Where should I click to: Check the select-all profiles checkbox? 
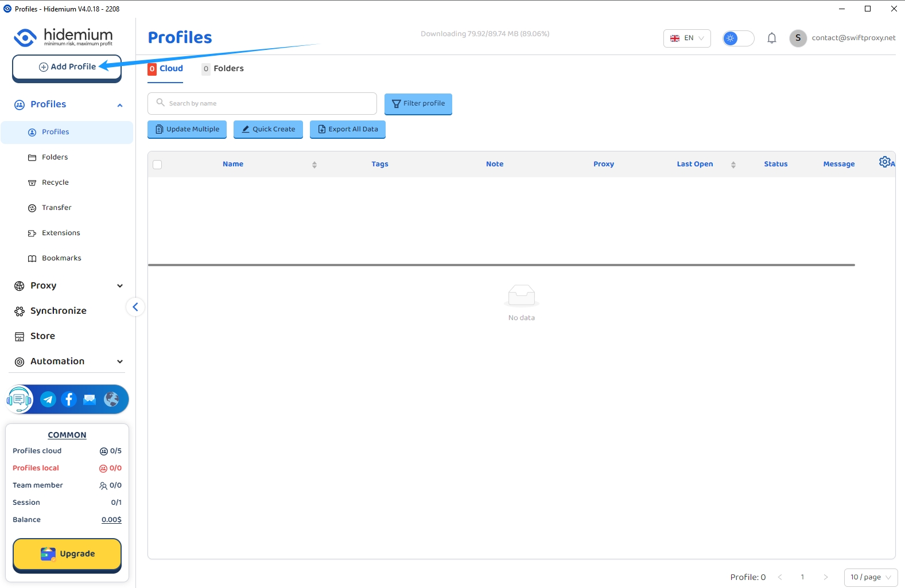tap(158, 165)
